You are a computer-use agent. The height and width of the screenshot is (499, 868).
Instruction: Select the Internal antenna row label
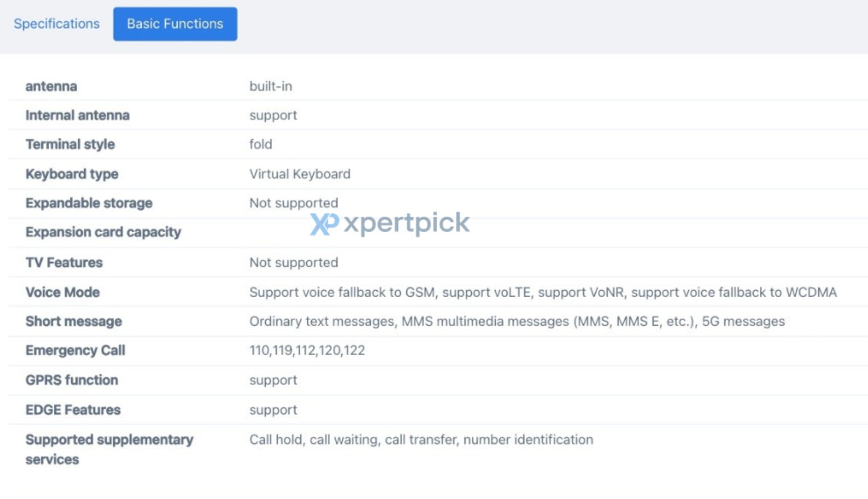(77, 115)
